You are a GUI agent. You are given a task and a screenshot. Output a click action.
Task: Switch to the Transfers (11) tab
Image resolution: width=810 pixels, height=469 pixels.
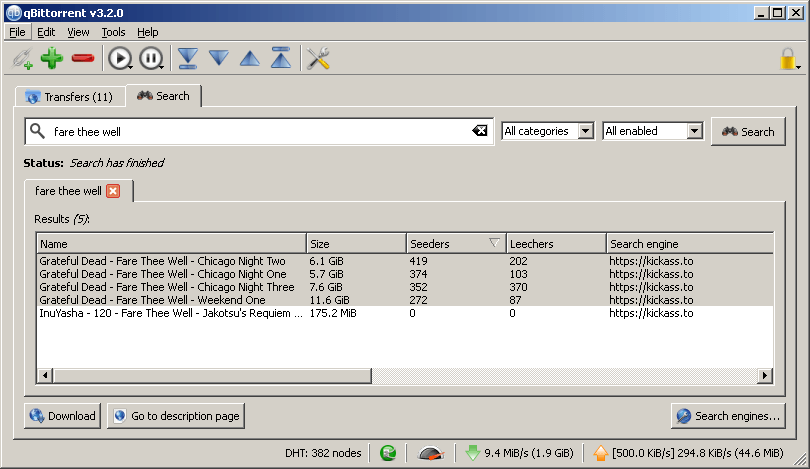pyautogui.click(x=70, y=97)
